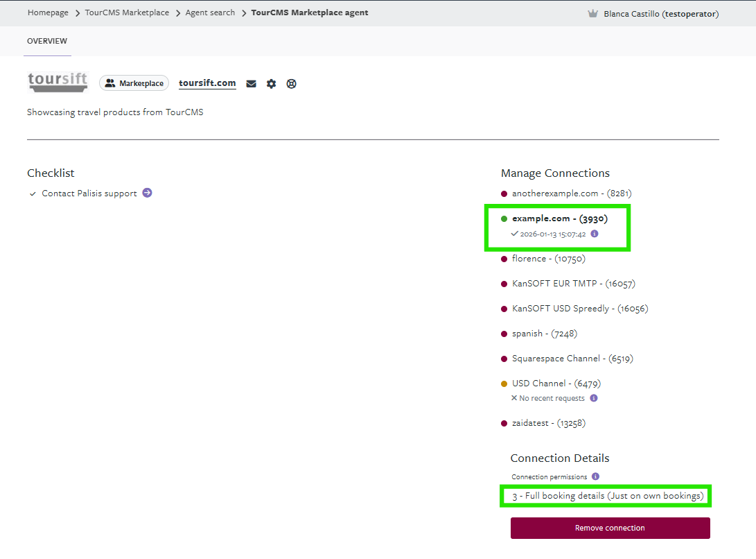Click the crown icon by Blanca Castillo
756x559 pixels.
[x=593, y=13]
